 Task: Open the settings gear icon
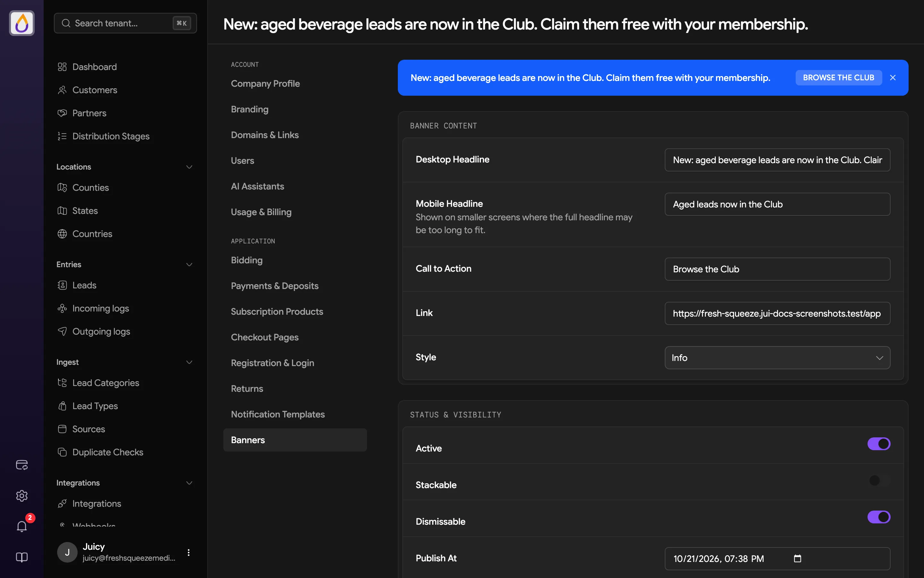(22, 496)
